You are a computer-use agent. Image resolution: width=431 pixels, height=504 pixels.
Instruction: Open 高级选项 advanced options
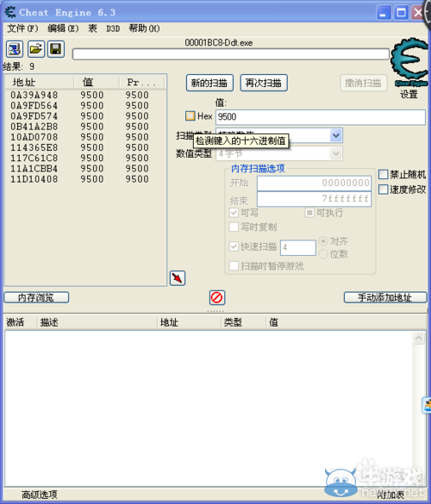pyautogui.click(x=40, y=495)
